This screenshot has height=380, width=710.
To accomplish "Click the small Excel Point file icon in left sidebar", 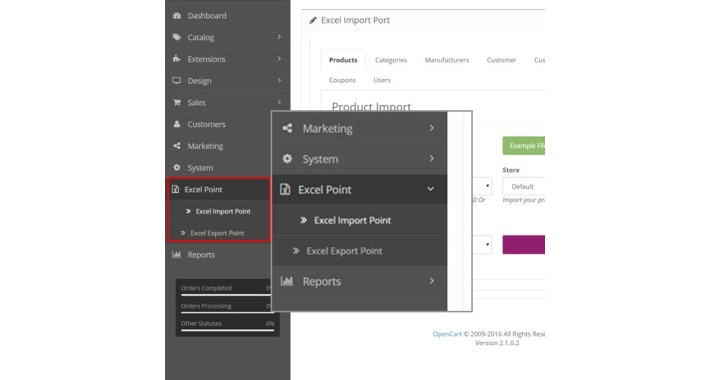I will [x=175, y=189].
